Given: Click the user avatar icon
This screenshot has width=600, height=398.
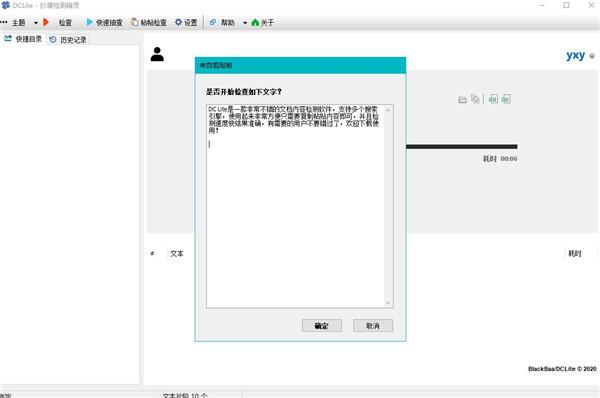Looking at the screenshot, I should coord(157,54).
